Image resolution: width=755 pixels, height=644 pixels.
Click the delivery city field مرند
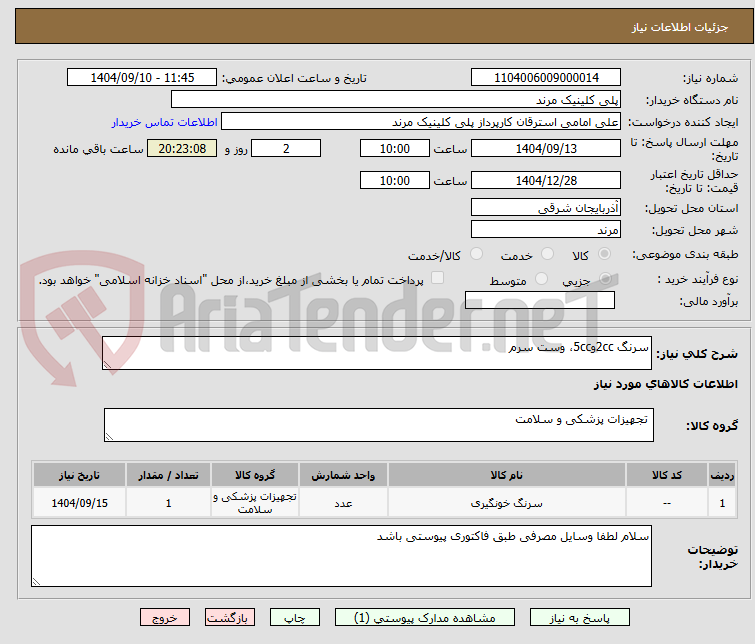tap(546, 229)
